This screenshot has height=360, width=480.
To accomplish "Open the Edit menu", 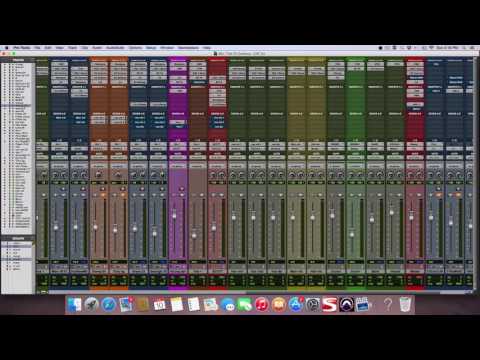I will 48,48.
